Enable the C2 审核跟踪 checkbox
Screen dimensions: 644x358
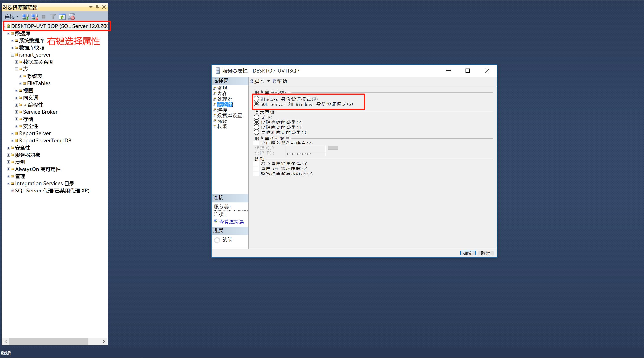click(x=257, y=168)
